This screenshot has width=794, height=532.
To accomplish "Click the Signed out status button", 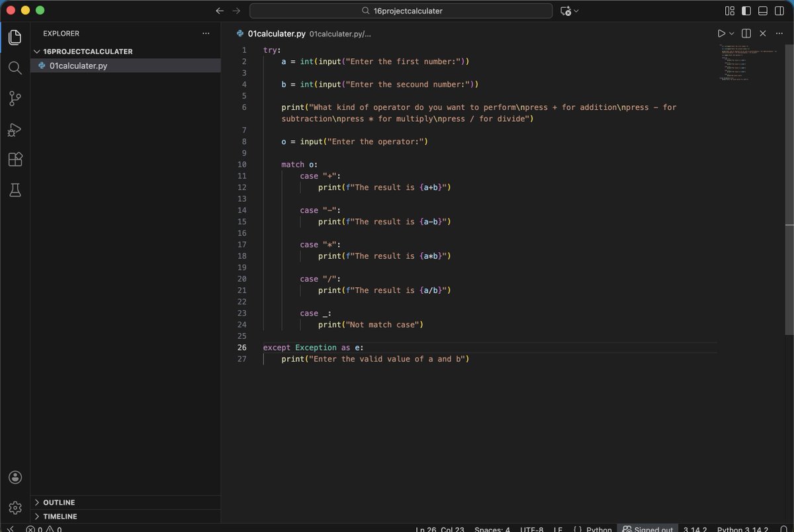I will click(648, 529).
